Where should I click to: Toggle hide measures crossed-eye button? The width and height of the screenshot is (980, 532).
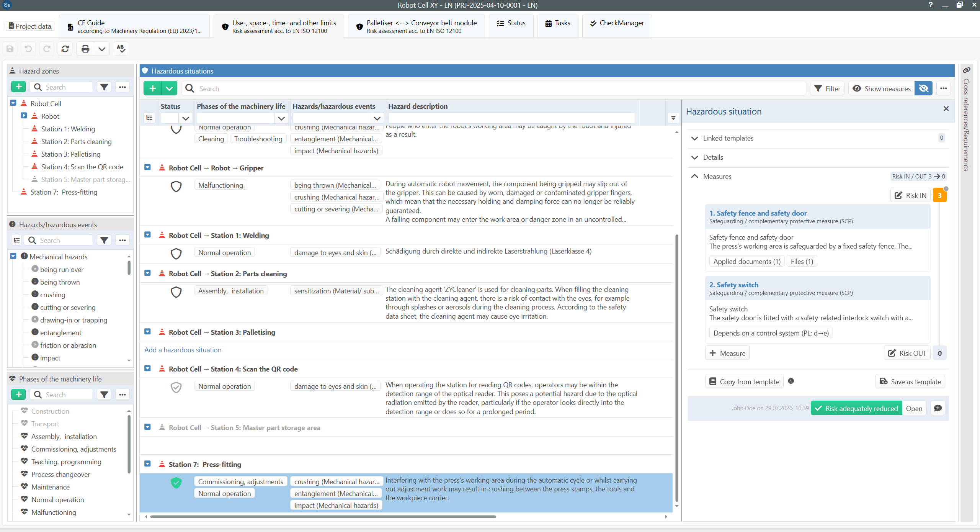(x=923, y=88)
